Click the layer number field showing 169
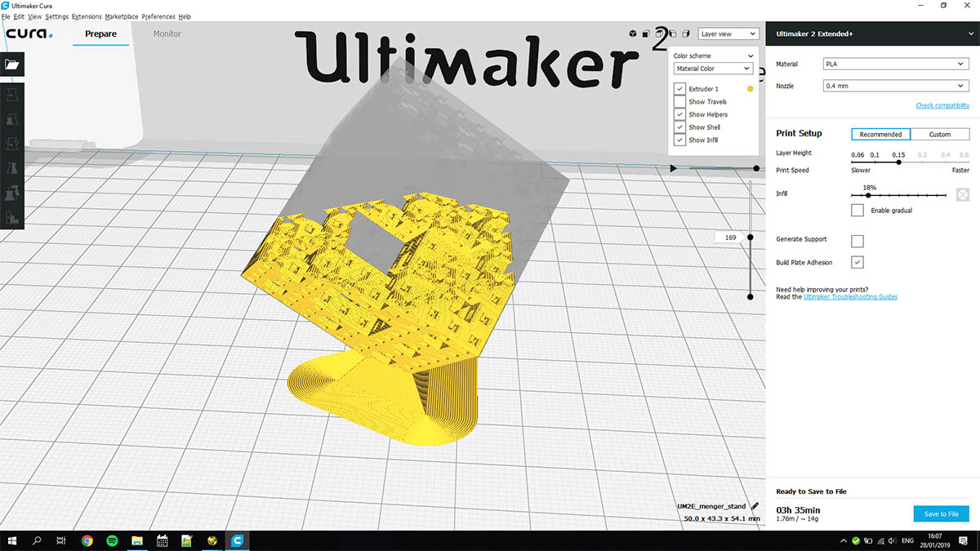980x551 pixels. click(729, 238)
